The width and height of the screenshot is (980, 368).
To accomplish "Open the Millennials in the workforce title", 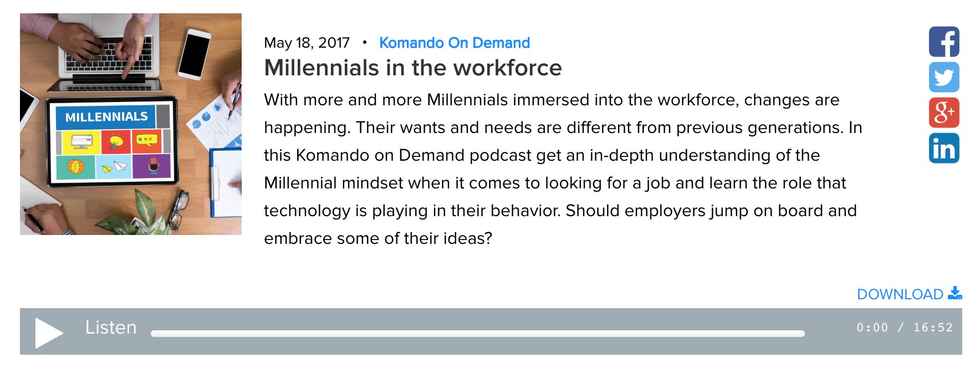I will (x=413, y=68).
